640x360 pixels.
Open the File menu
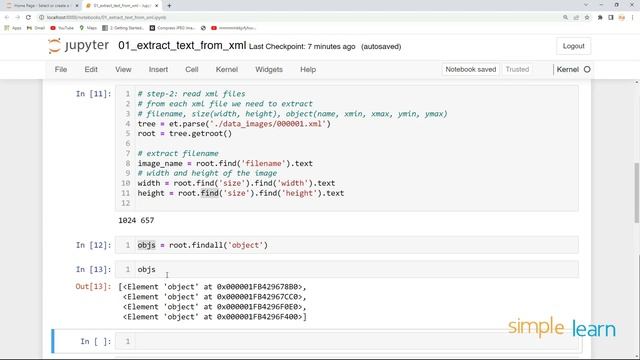coord(61,69)
